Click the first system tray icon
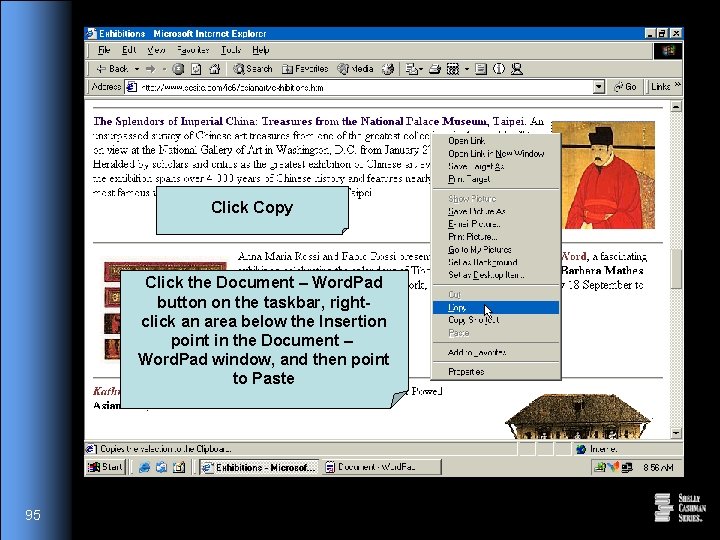 (599, 467)
